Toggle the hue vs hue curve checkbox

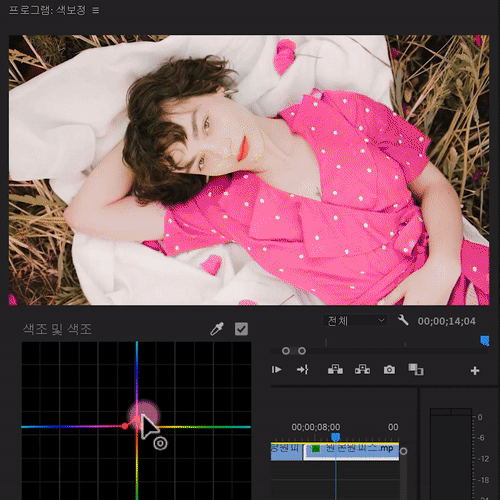pyautogui.click(x=241, y=329)
